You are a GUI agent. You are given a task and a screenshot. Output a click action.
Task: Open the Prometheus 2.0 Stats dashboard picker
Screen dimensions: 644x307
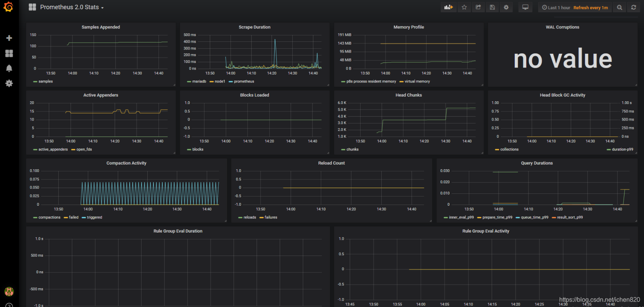click(72, 7)
